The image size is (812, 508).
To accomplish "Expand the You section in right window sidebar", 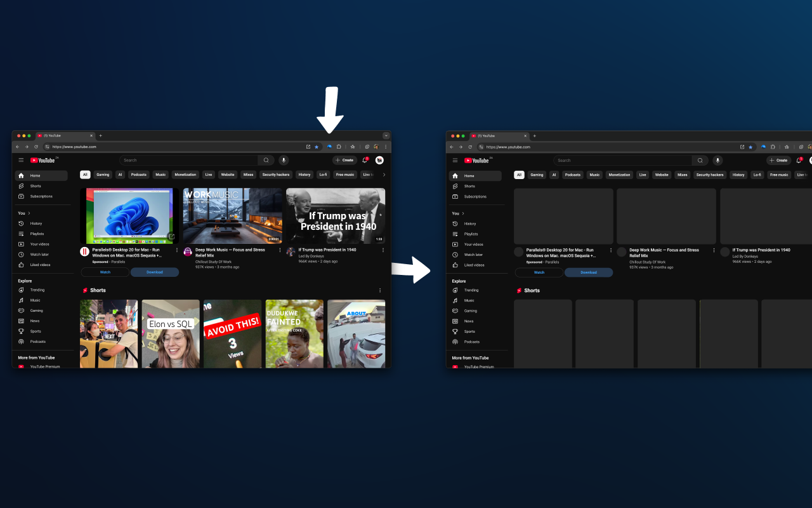I will 458,213.
